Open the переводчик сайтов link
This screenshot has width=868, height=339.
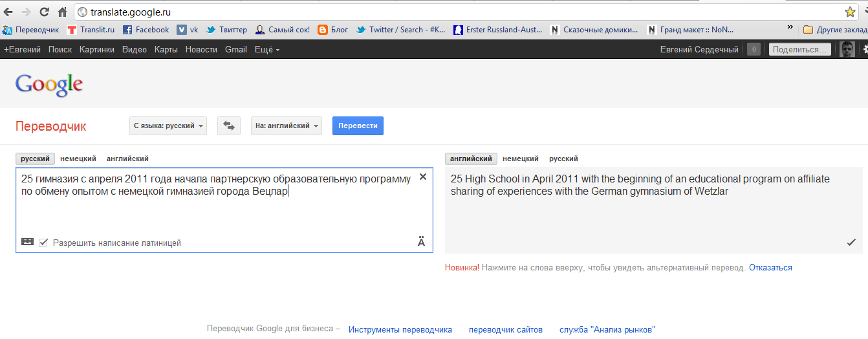tap(506, 329)
